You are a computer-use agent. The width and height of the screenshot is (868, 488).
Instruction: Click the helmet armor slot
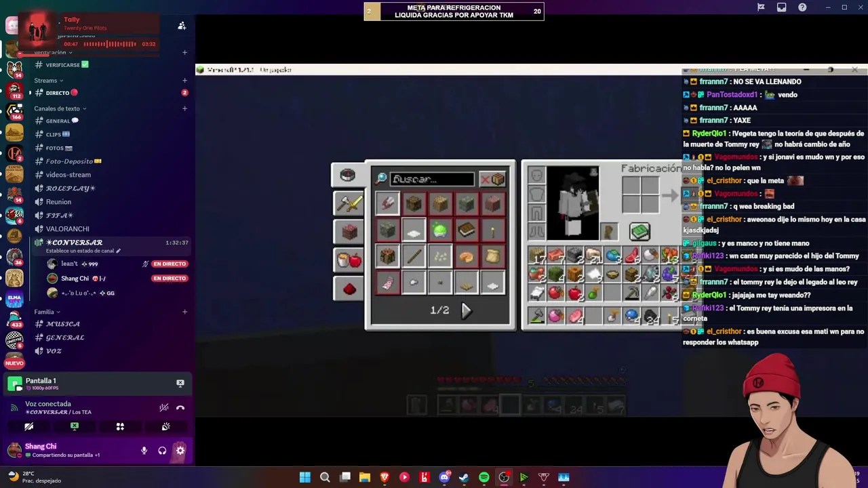tap(536, 176)
